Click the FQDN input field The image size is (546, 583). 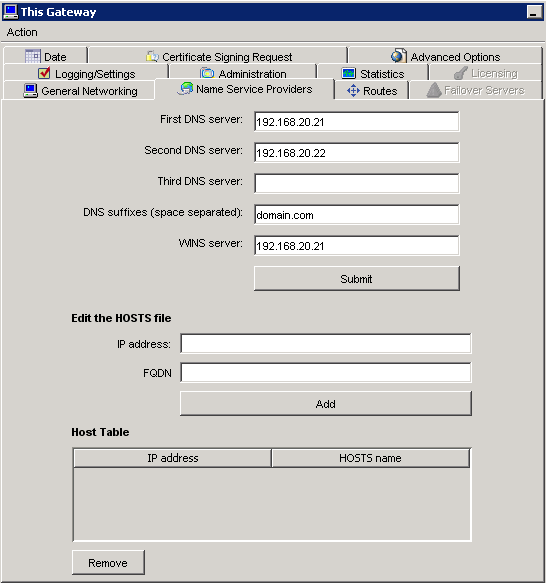(x=326, y=373)
